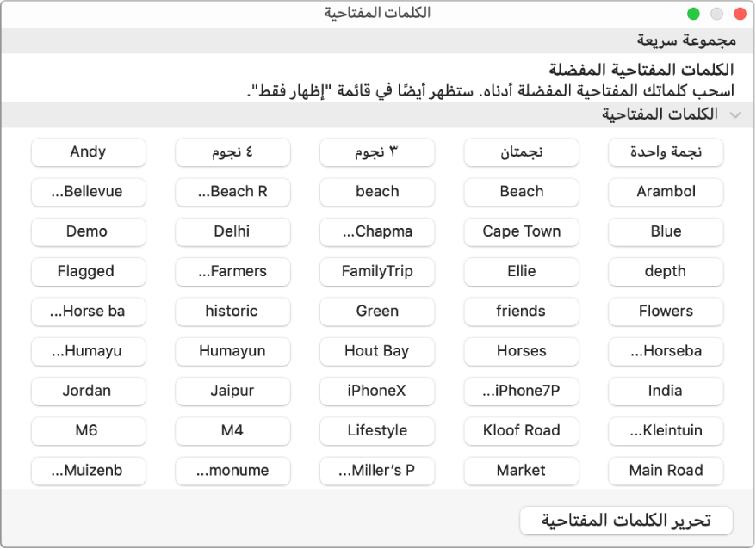Apply the "FamilyTrip" keyword
The width and height of the screenshot is (756, 549).
[377, 271]
